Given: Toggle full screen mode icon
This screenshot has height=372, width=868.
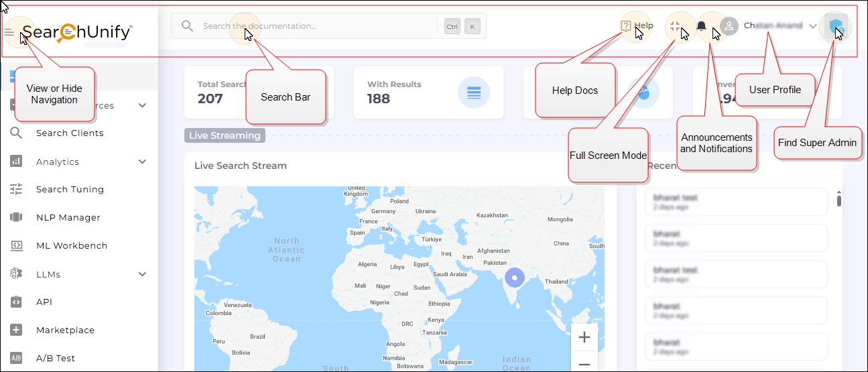Looking at the screenshot, I should point(674,26).
